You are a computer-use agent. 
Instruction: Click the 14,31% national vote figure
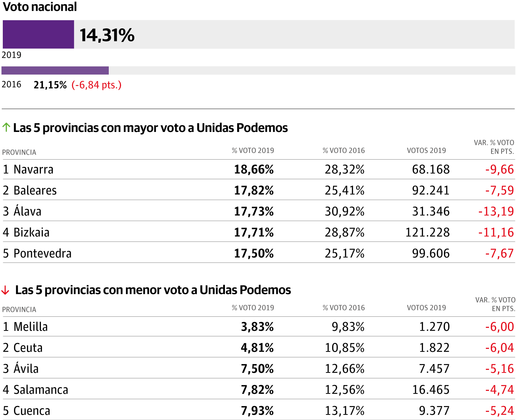click(107, 35)
